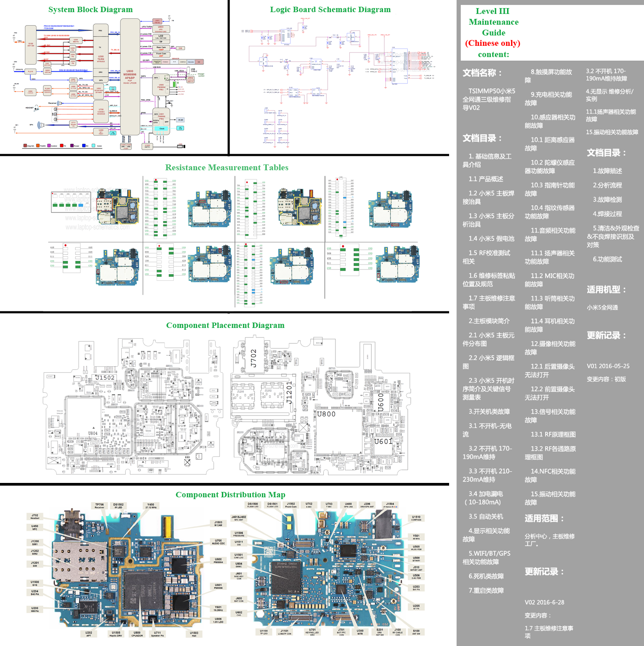Open entry 6.死机类故障
The width and height of the screenshot is (644, 646).
click(486, 576)
